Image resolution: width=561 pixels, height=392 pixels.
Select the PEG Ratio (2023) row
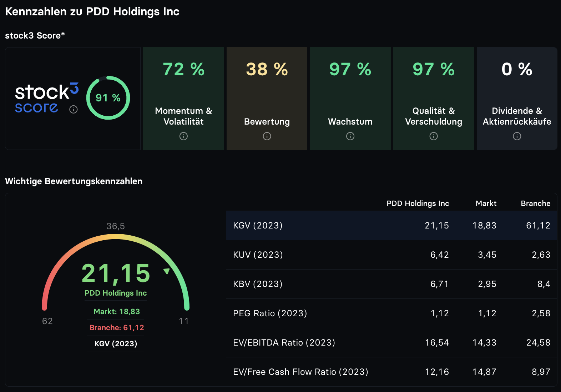[391, 313]
